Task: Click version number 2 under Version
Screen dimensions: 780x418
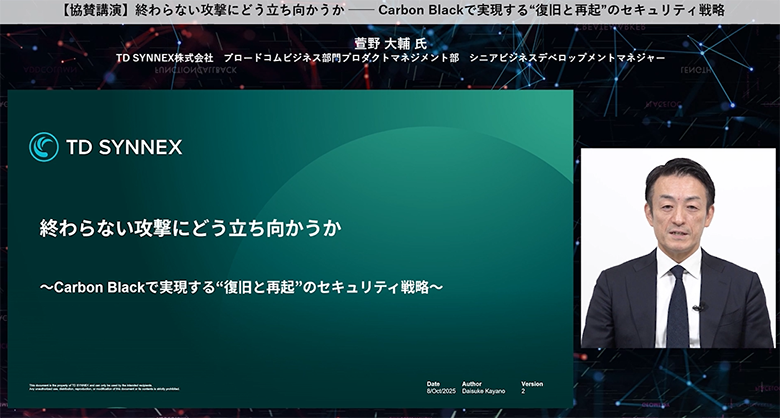Action: [x=523, y=392]
